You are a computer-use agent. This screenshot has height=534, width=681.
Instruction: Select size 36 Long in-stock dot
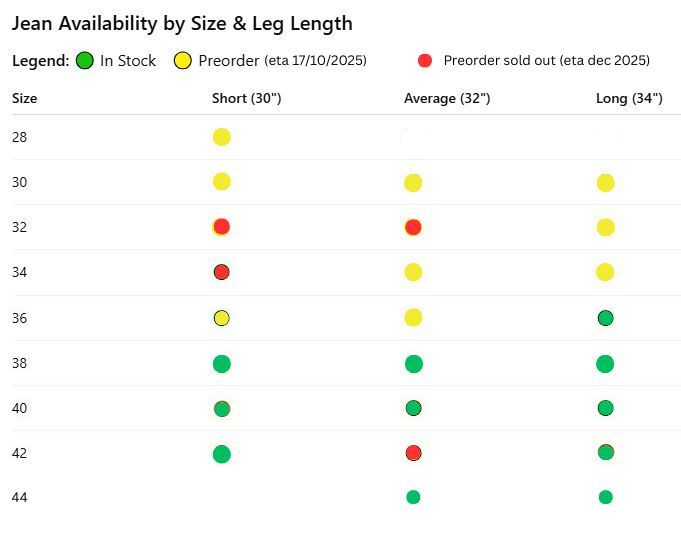605,318
